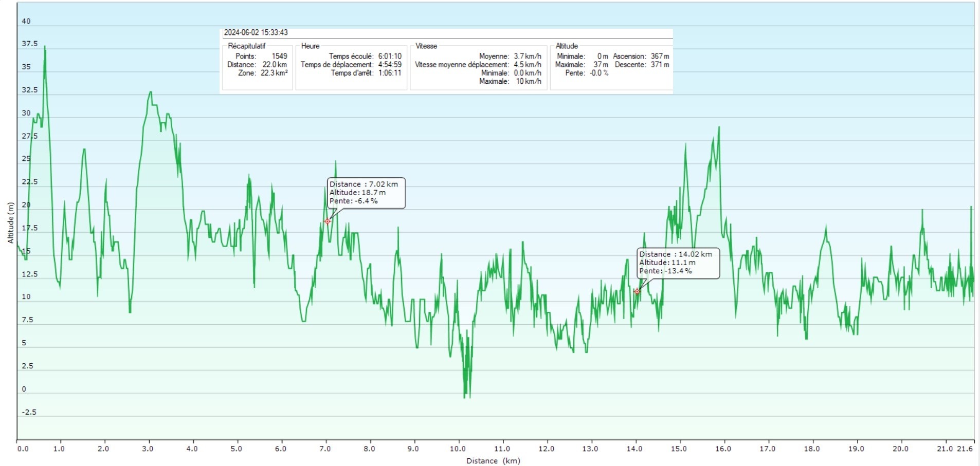Click the red marker at 7.02 km
The width and height of the screenshot is (980, 466).
[327, 221]
